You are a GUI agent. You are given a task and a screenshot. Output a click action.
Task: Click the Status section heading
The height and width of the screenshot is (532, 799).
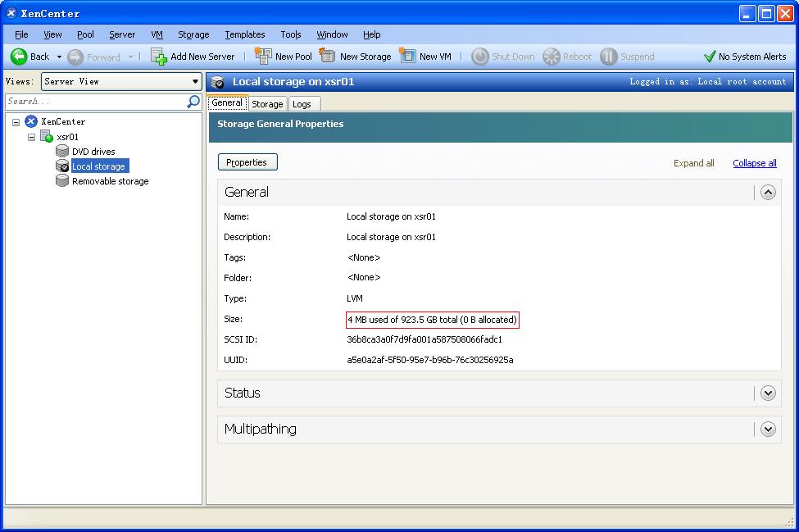[243, 393]
